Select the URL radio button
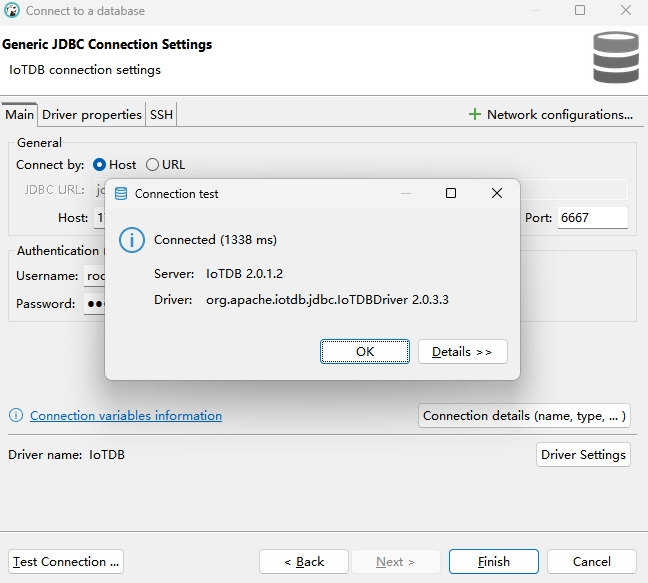The height and width of the screenshot is (583, 648). click(153, 165)
